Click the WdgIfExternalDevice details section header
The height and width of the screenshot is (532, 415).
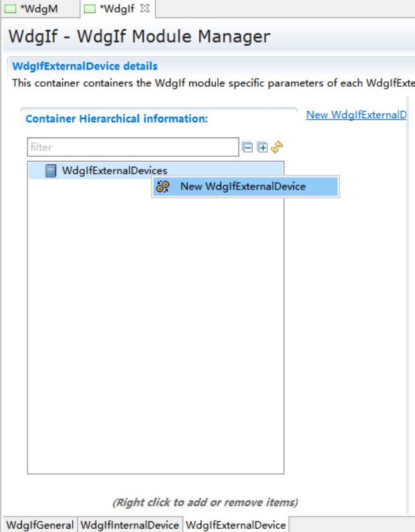click(85, 66)
